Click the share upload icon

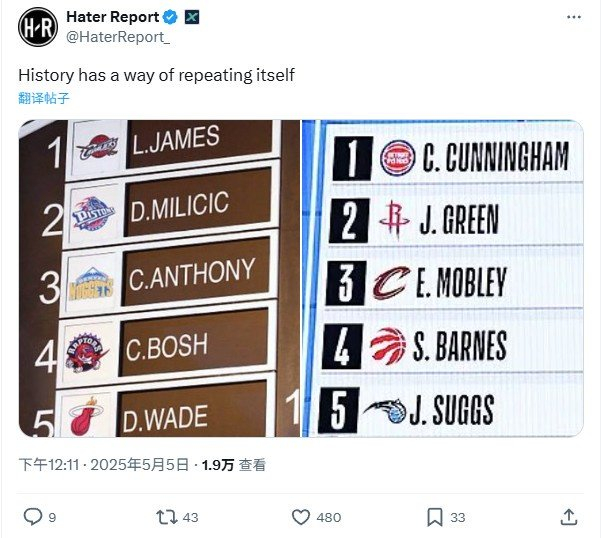(568, 517)
